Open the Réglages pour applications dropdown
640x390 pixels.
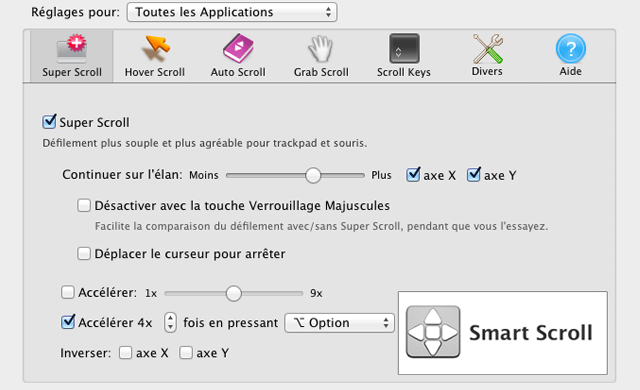(x=232, y=12)
